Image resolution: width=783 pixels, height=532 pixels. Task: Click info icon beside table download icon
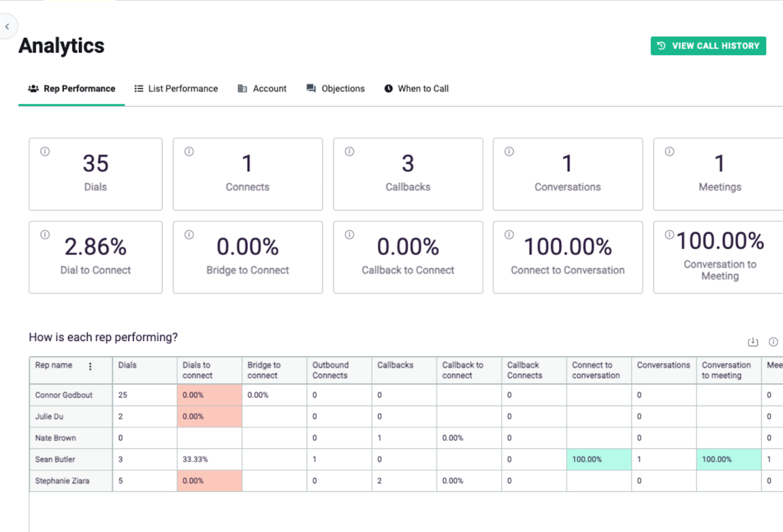click(773, 342)
